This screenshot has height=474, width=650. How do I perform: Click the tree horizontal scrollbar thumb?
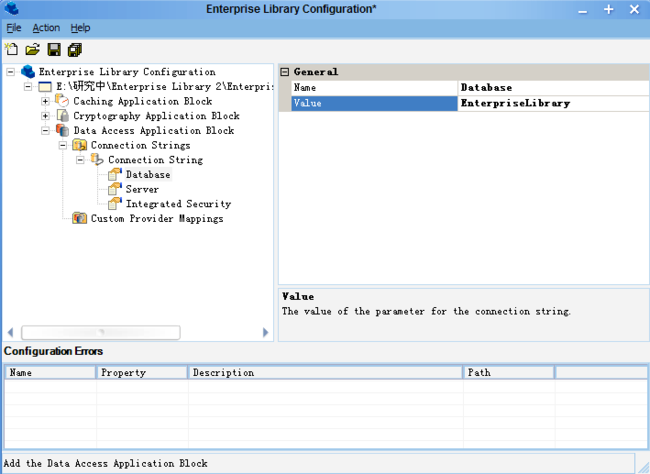[x=101, y=332]
